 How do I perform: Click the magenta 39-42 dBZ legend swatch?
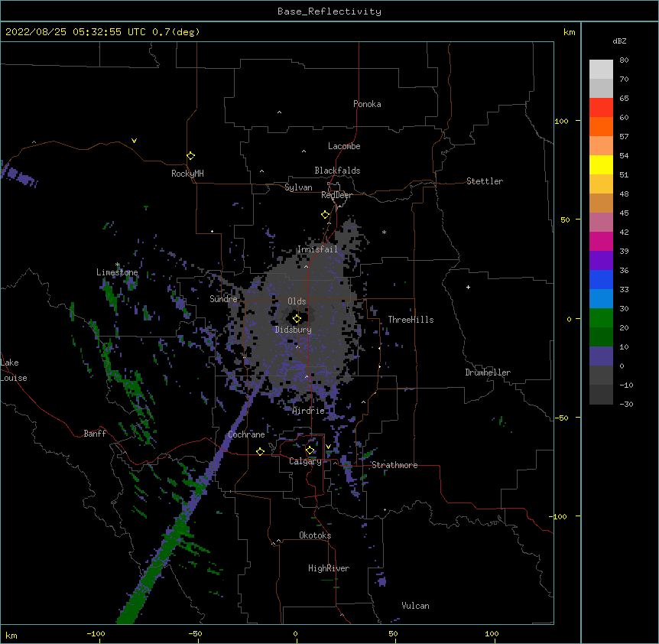(x=601, y=241)
